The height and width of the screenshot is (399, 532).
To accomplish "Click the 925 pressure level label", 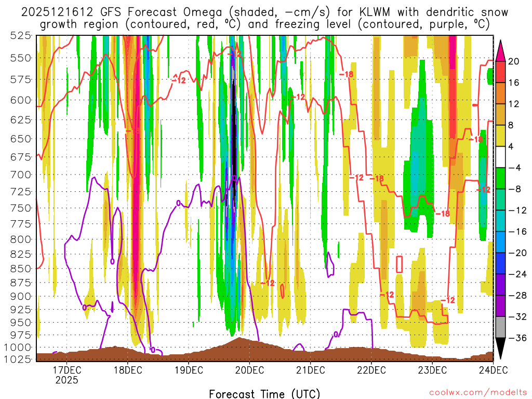I will pos(20,310).
